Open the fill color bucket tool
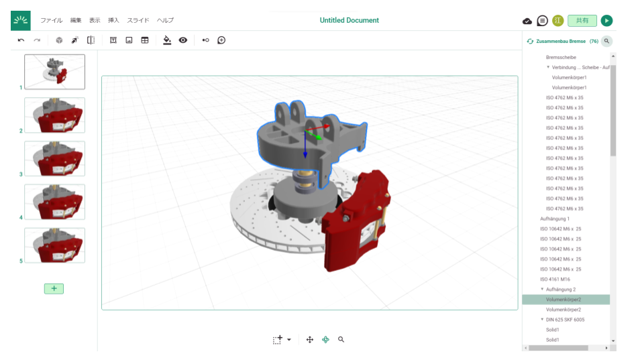 [x=167, y=40]
